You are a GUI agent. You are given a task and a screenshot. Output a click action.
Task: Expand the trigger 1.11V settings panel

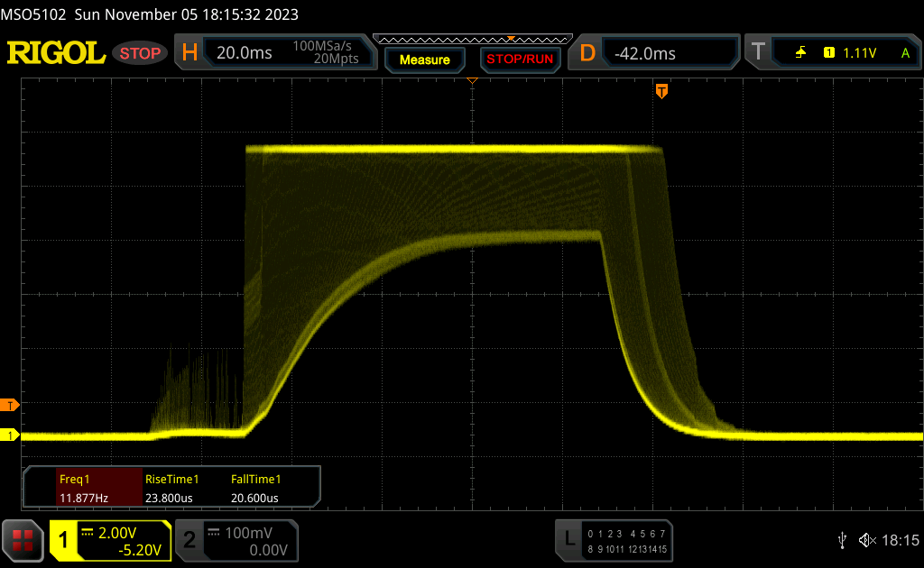tap(859, 53)
